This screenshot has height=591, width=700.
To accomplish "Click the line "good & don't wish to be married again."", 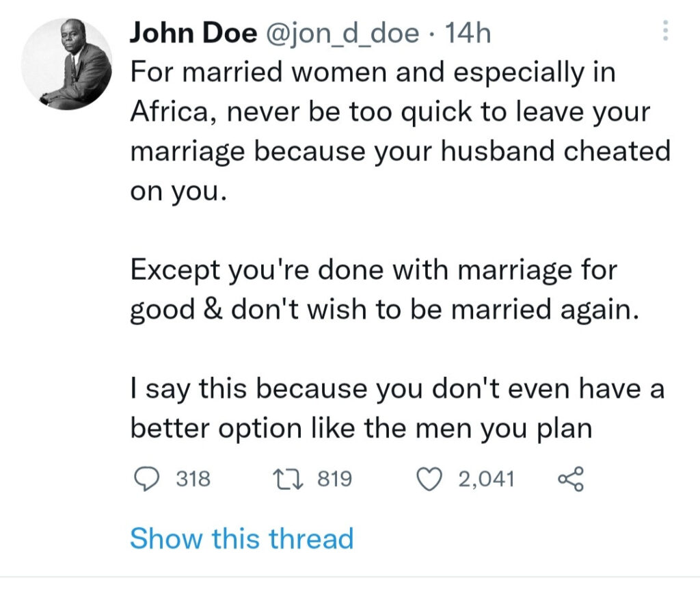I will pyautogui.click(x=384, y=310).
